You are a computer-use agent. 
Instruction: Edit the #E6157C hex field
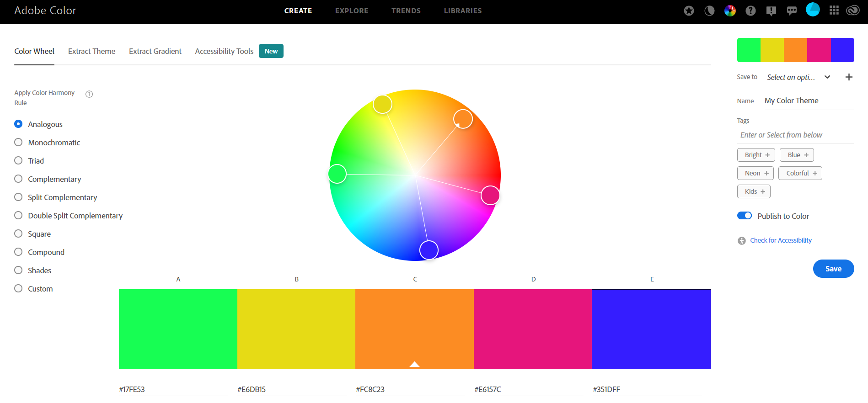tap(529, 389)
